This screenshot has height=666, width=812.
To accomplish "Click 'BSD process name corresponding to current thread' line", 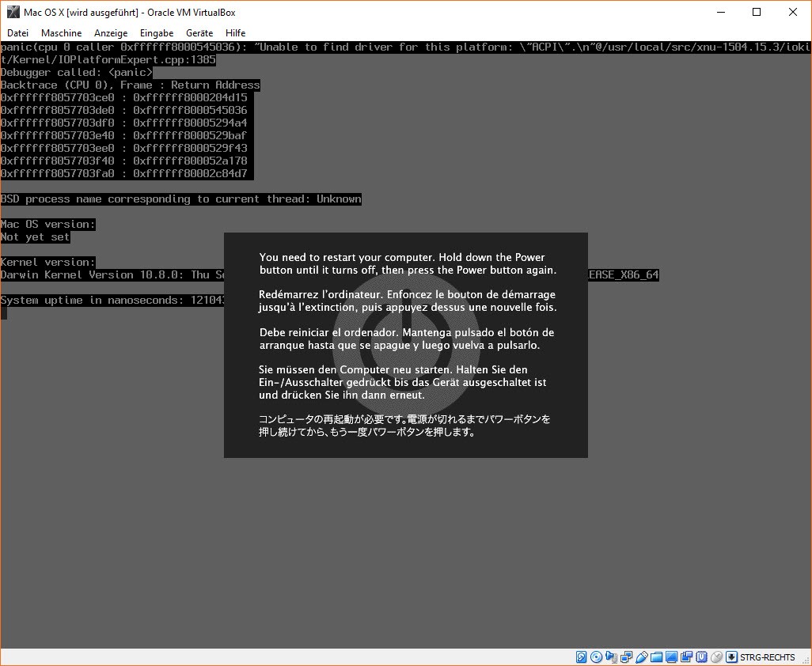I will click(180, 199).
